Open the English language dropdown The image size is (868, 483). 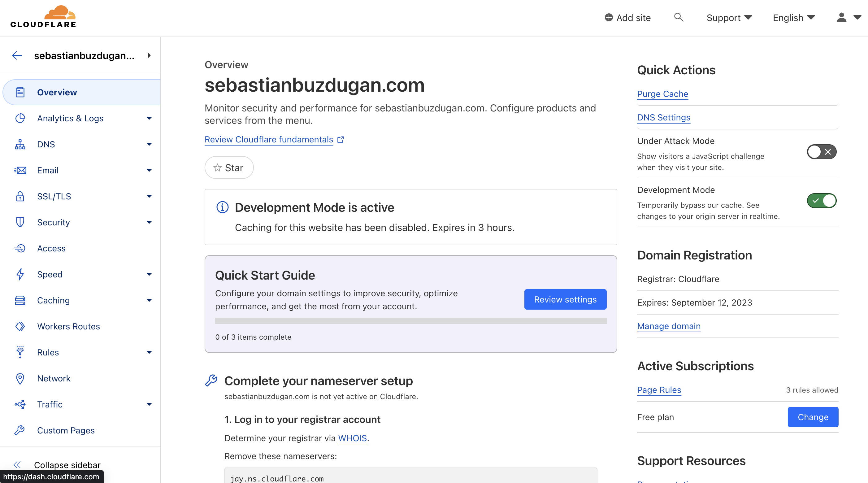(x=793, y=18)
